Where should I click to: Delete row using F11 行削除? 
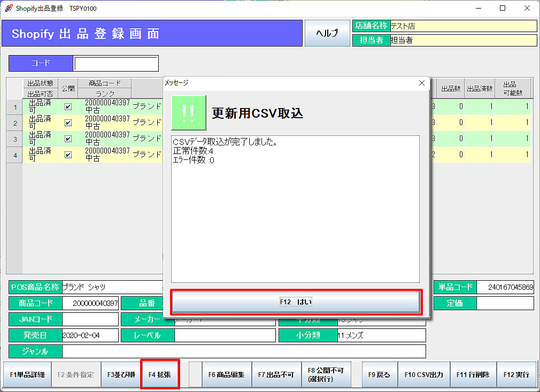click(473, 374)
